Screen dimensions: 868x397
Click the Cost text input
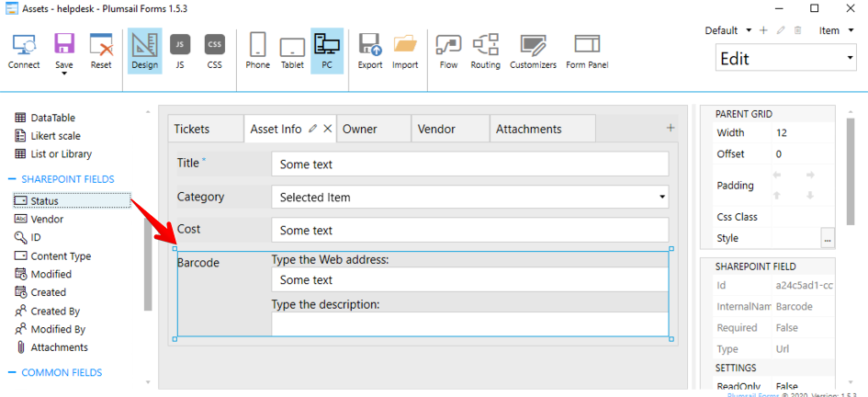pyautogui.click(x=470, y=230)
